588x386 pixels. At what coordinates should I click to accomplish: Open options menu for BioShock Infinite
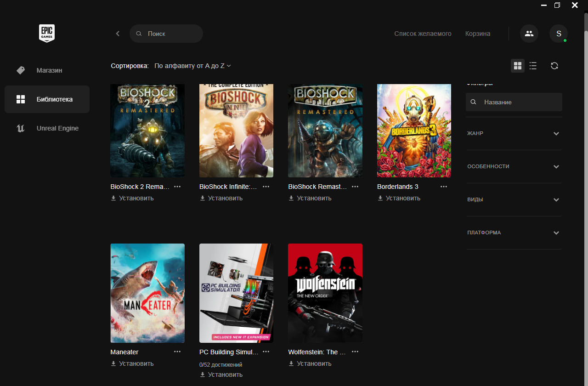point(266,187)
